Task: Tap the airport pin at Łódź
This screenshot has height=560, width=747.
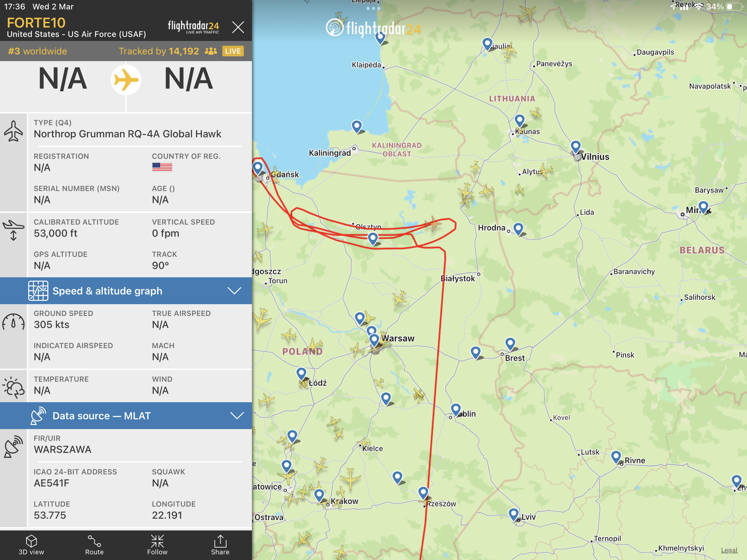Action: (x=301, y=374)
